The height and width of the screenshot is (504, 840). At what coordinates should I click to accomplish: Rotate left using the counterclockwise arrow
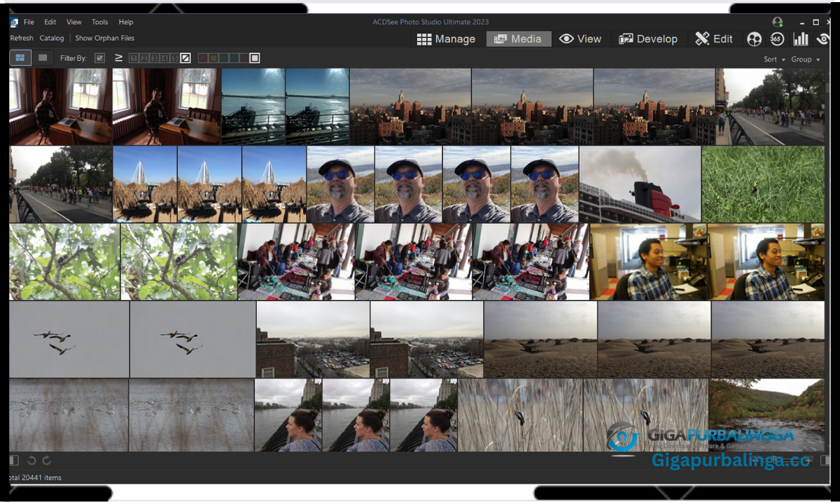(31, 460)
